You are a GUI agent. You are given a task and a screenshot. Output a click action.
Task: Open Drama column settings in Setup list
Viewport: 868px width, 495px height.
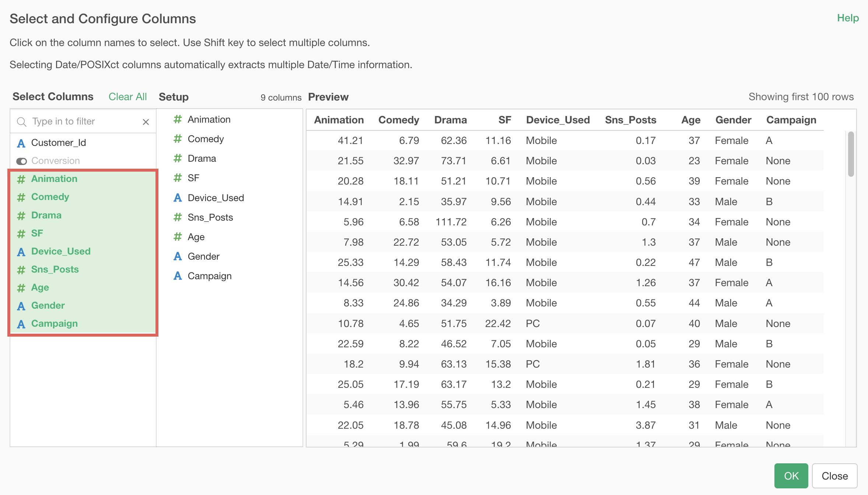202,158
